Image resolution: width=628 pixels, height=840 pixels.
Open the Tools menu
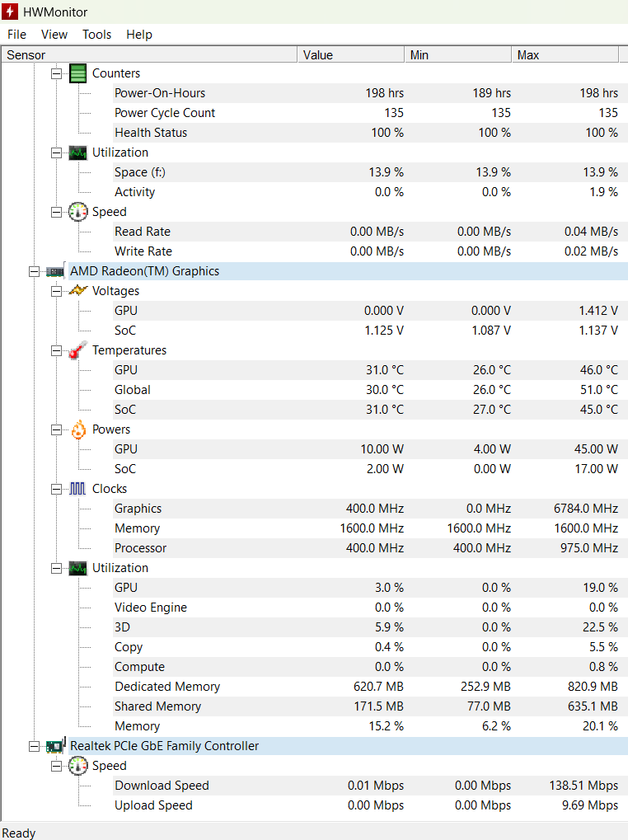[96, 35]
